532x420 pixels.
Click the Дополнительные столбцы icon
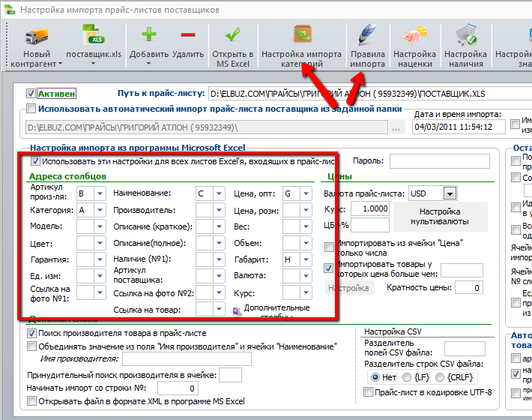click(237, 311)
